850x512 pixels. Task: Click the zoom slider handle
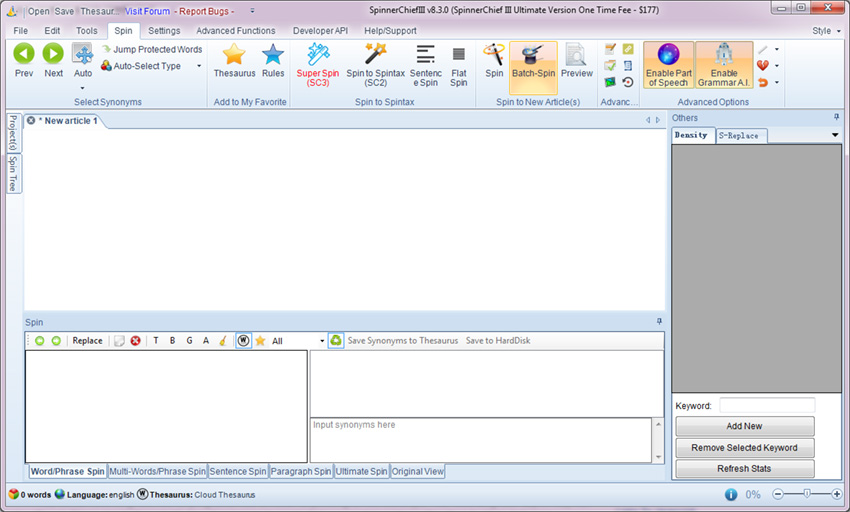(x=807, y=494)
